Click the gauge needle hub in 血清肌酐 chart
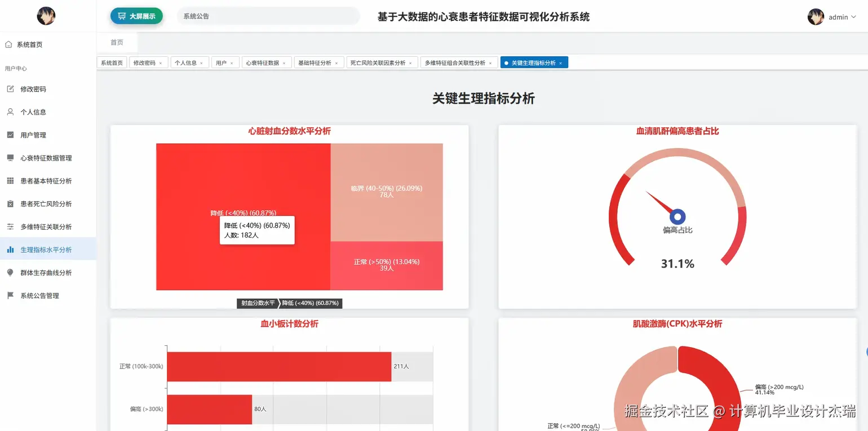Image resolution: width=868 pixels, height=431 pixels. tap(677, 217)
